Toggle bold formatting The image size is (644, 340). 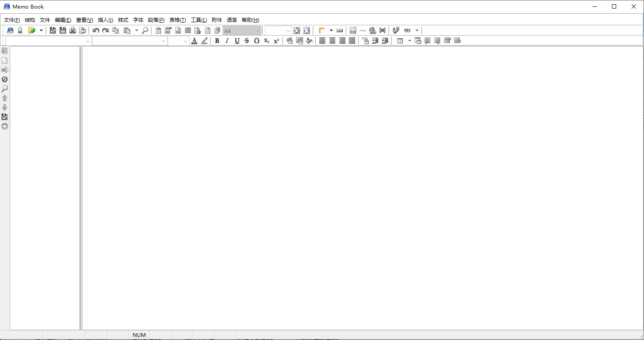coord(217,41)
